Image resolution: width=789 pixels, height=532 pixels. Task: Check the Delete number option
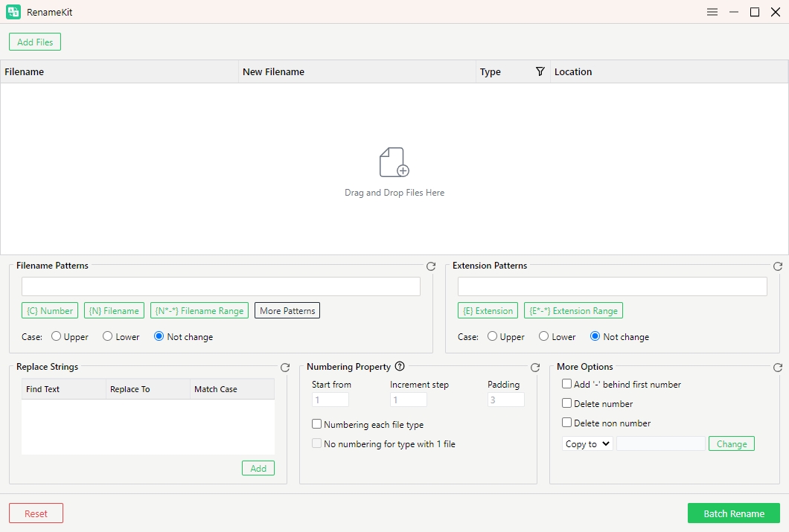coord(567,403)
